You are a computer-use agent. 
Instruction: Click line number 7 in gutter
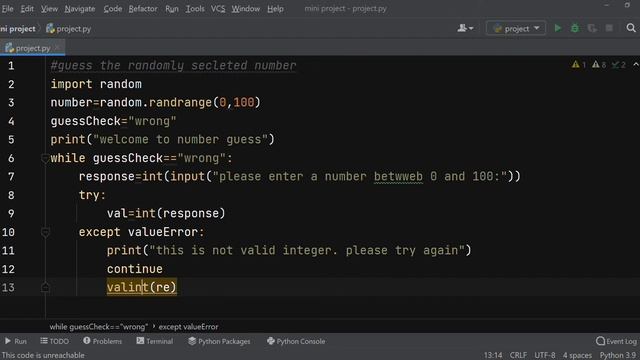[x=11, y=177]
